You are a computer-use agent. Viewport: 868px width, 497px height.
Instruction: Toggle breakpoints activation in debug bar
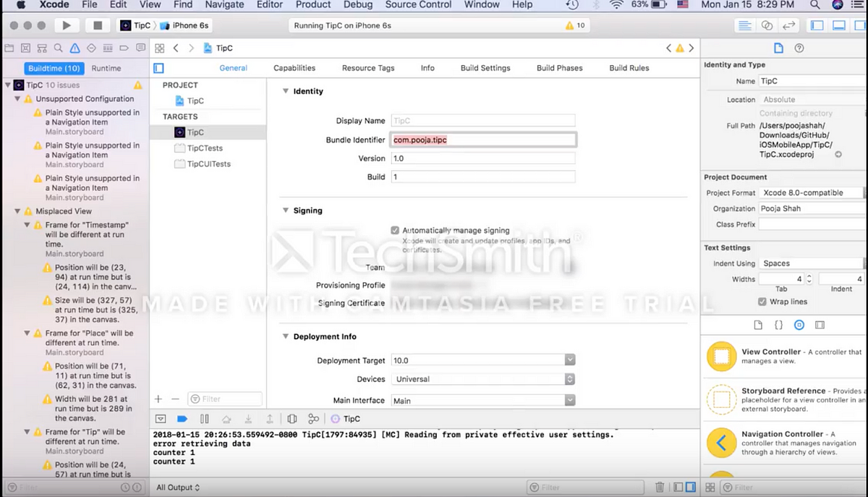point(182,419)
